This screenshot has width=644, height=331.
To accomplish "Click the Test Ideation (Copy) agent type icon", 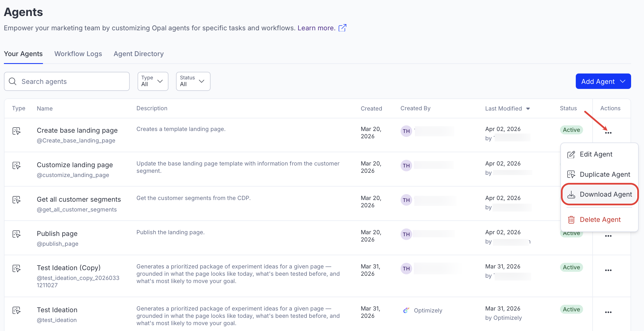I will (x=16, y=268).
